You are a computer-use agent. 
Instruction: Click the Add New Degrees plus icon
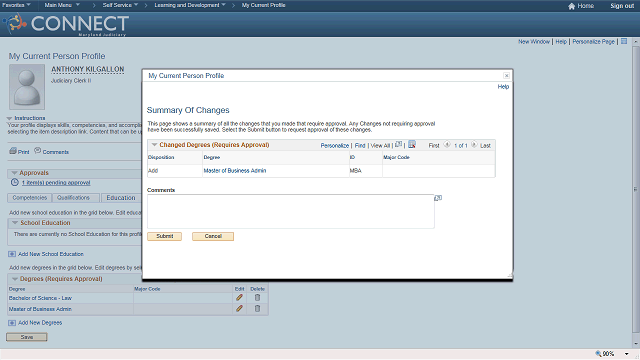click(x=12, y=323)
